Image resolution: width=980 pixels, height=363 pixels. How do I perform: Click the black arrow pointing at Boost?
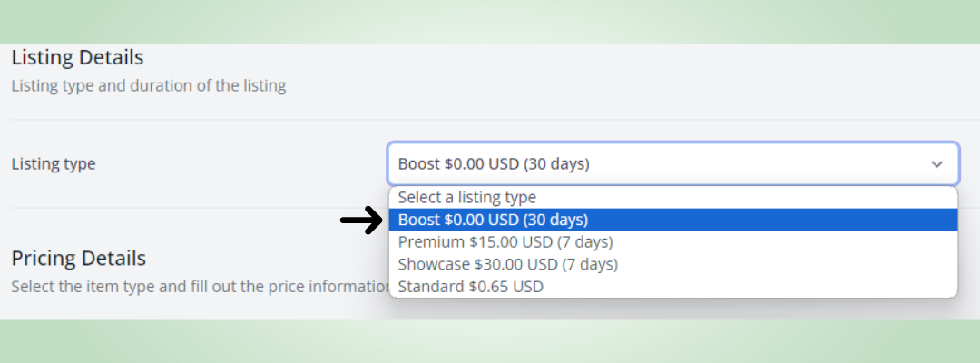coord(361,221)
